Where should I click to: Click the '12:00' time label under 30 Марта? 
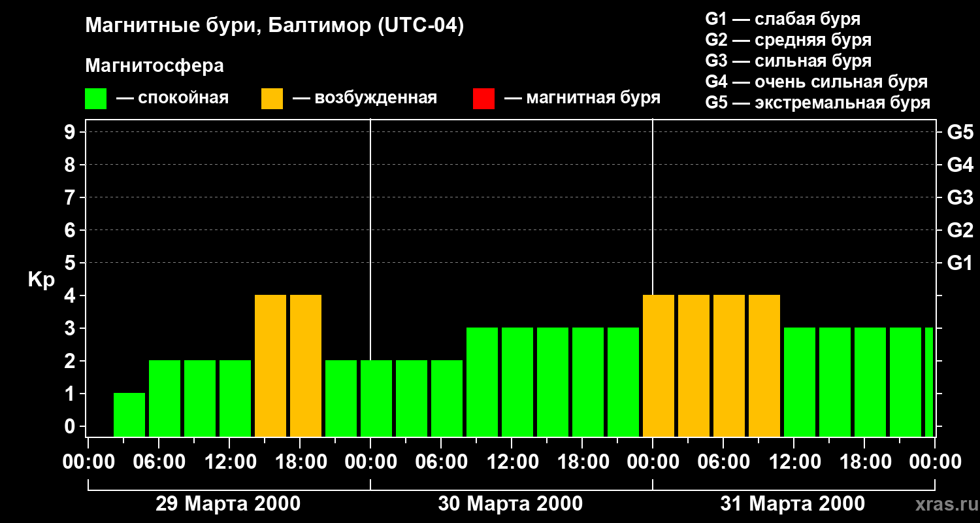512,462
